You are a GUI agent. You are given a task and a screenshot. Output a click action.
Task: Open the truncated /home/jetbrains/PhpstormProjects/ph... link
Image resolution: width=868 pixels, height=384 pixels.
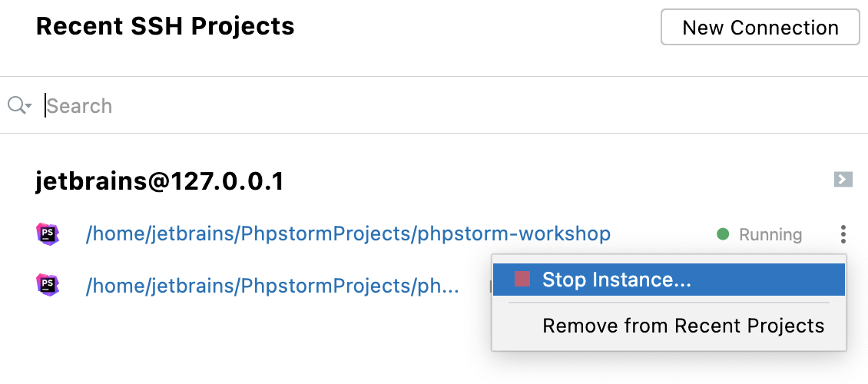click(x=272, y=286)
